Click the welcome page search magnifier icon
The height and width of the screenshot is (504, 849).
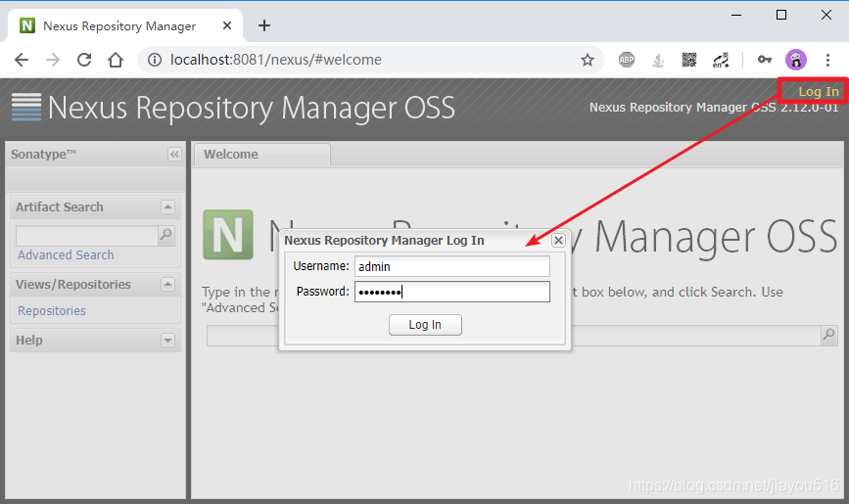829,335
